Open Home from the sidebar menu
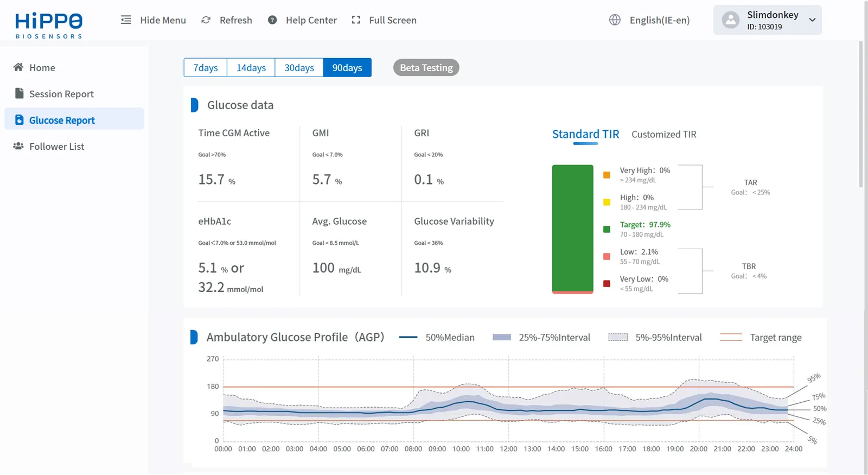 click(x=74, y=67)
